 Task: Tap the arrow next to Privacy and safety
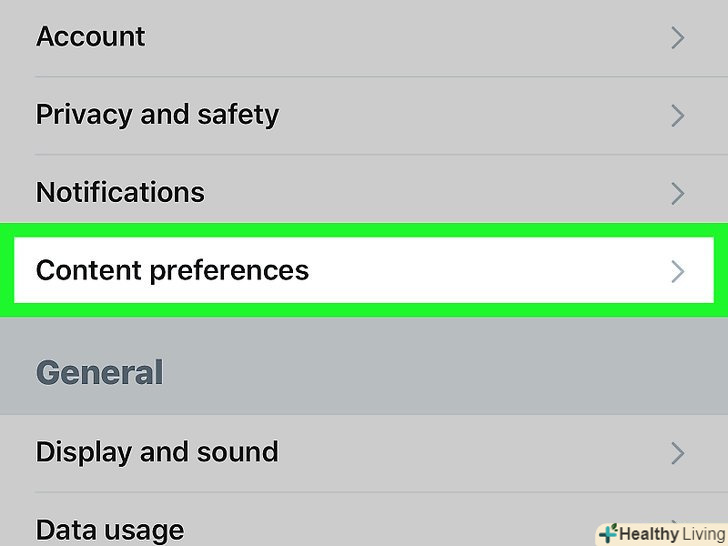pos(678,116)
